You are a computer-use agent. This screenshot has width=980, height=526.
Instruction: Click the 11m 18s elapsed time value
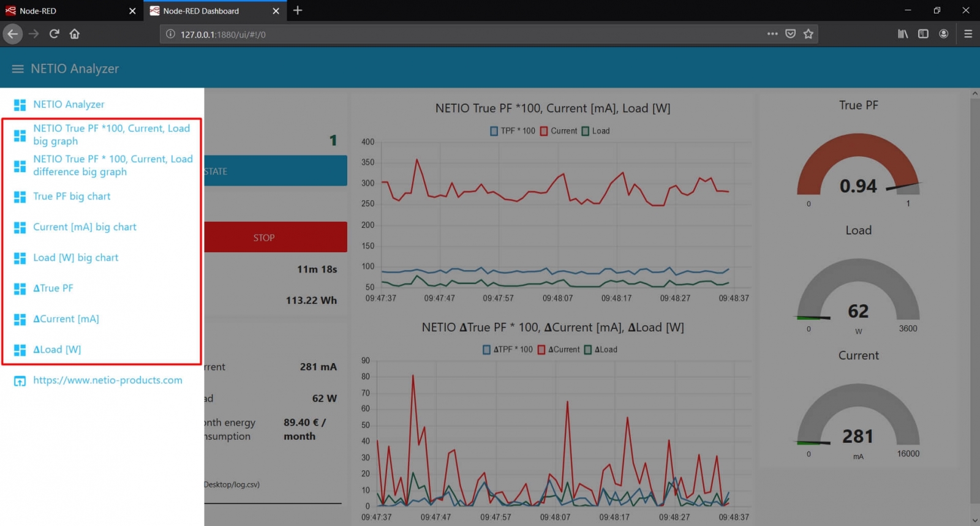pos(317,269)
